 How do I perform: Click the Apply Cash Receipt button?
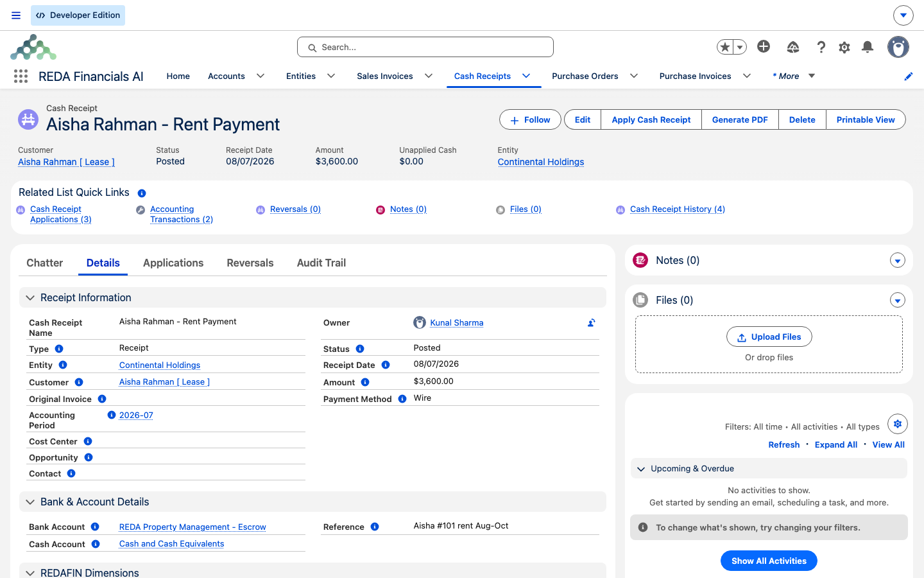click(x=651, y=119)
